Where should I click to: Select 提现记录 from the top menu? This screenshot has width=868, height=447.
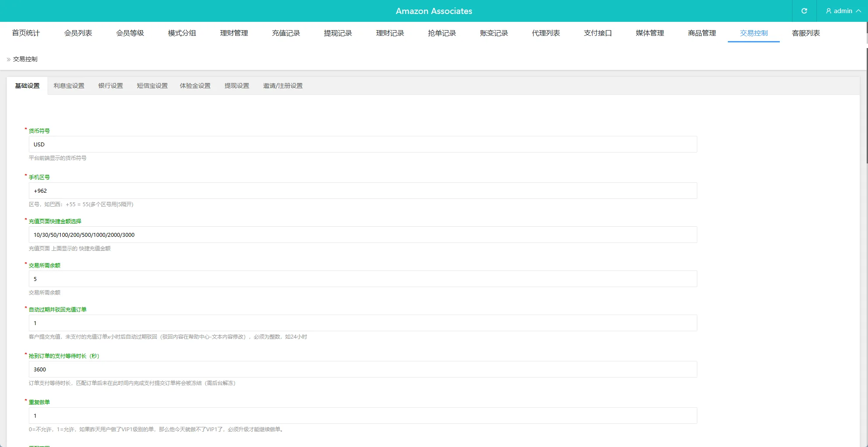coord(338,33)
